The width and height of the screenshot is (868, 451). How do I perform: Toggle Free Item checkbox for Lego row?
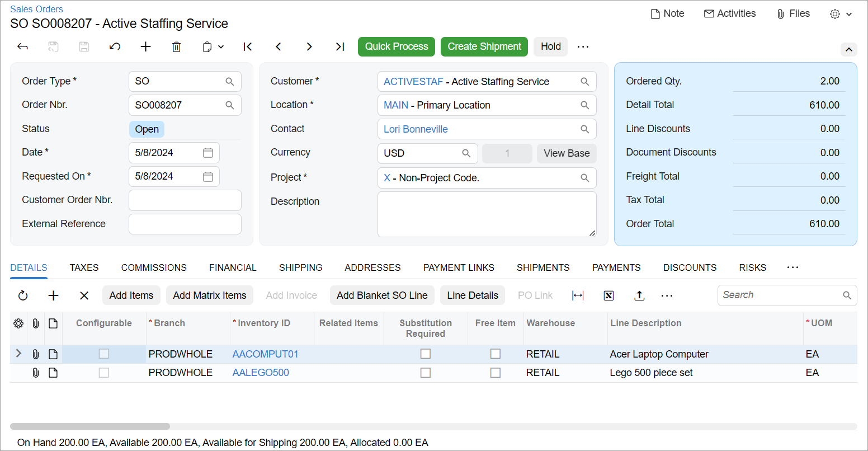coord(495,373)
